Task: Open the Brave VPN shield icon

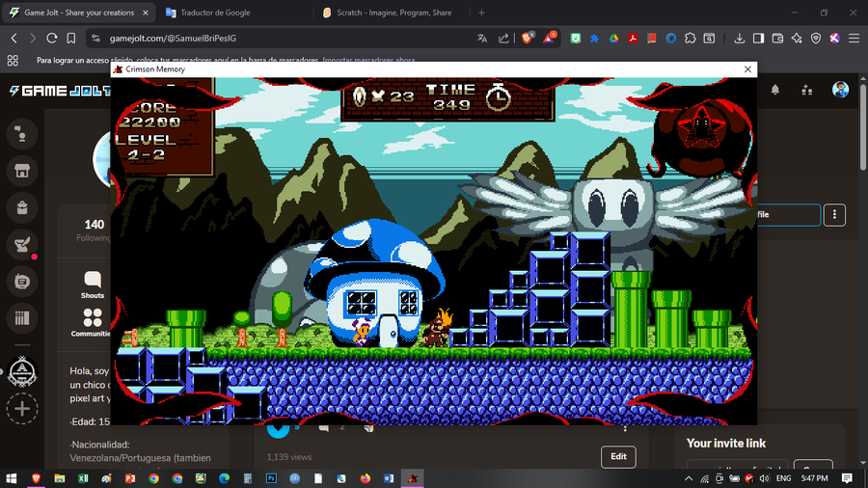Action: click(815, 39)
